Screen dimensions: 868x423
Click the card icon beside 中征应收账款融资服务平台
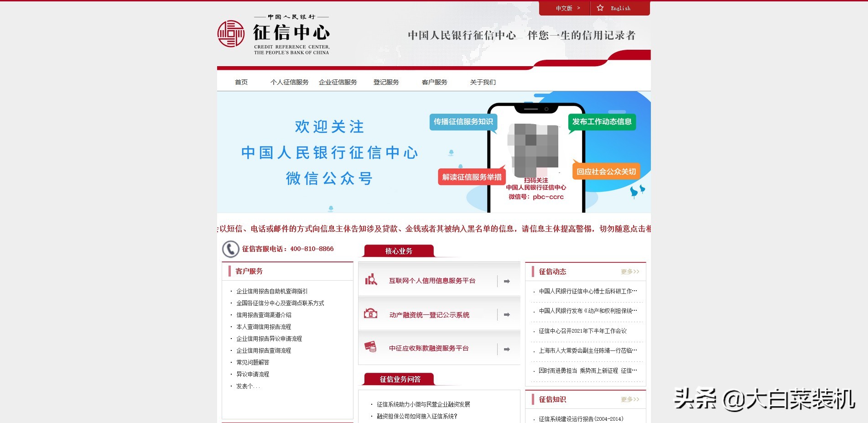coord(370,347)
